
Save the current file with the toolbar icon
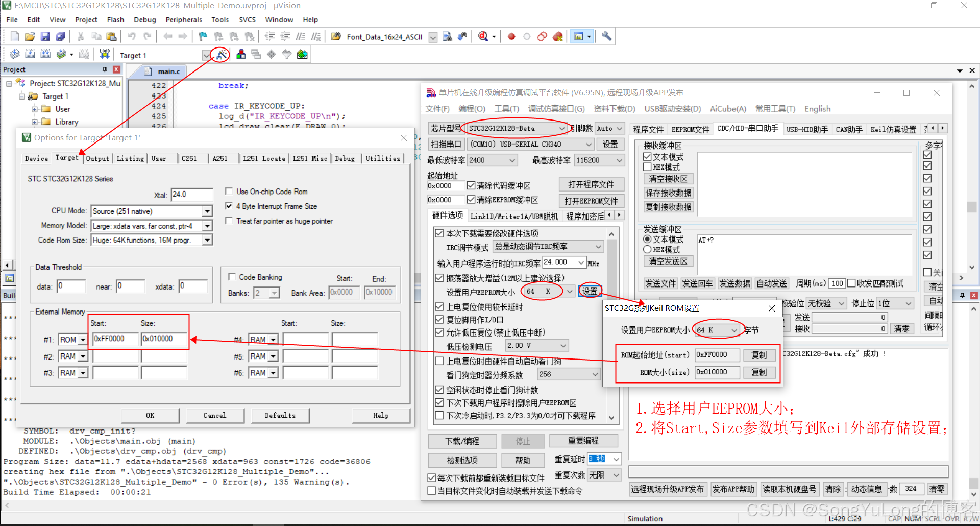[x=45, y=36]
